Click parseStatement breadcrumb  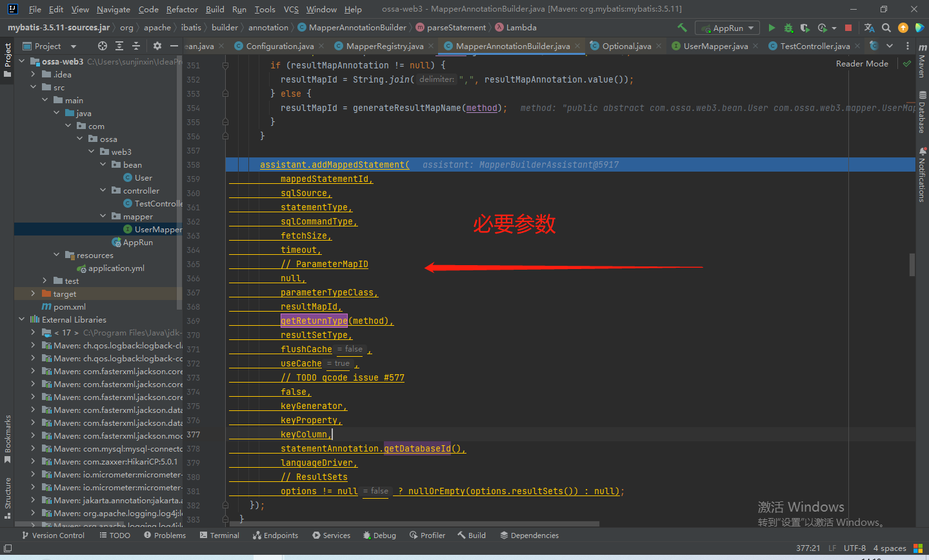click(x=455, y=28)
